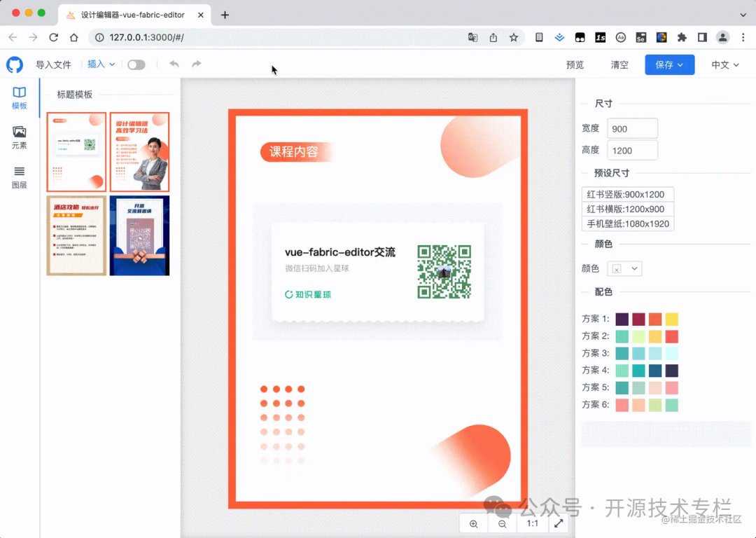Reset canvas zoom to 1:1
The width and height of the screenshot is (756, 538).
click(x=532, y=523)
